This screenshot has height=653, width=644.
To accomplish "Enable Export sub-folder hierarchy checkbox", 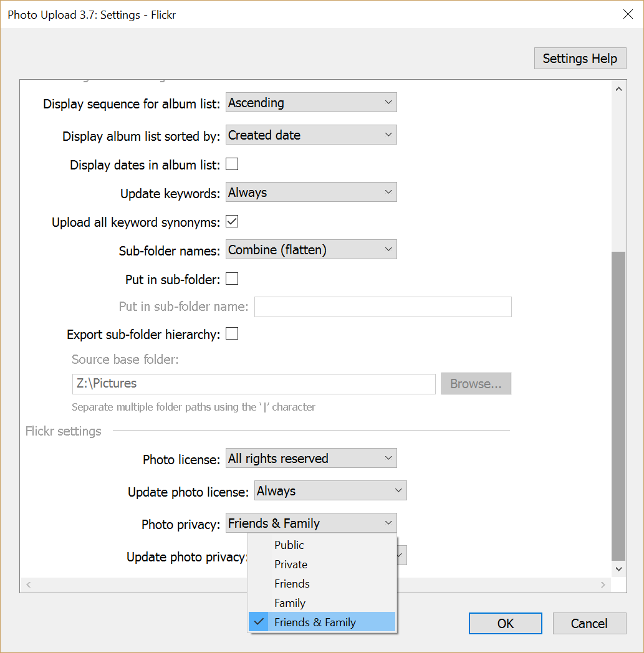I will tap(232, 334).
